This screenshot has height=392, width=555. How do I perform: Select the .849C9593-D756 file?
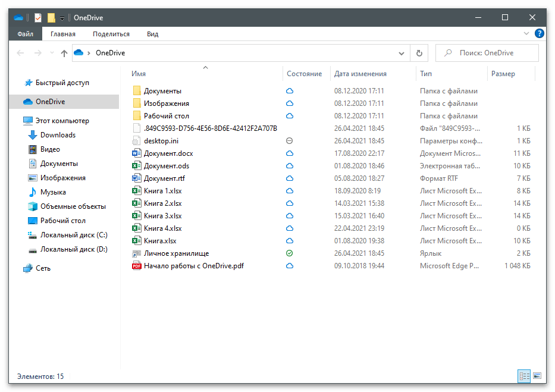pos(210,128)
